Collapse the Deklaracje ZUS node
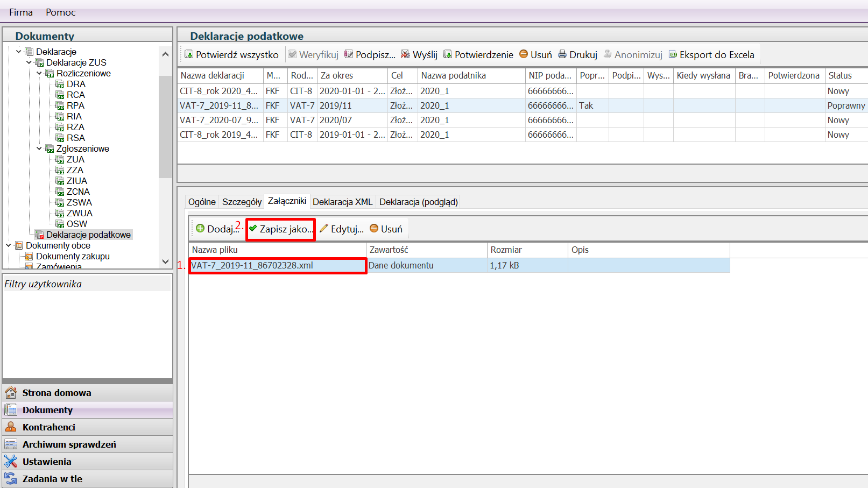868x488 pixels. (29, 62)
